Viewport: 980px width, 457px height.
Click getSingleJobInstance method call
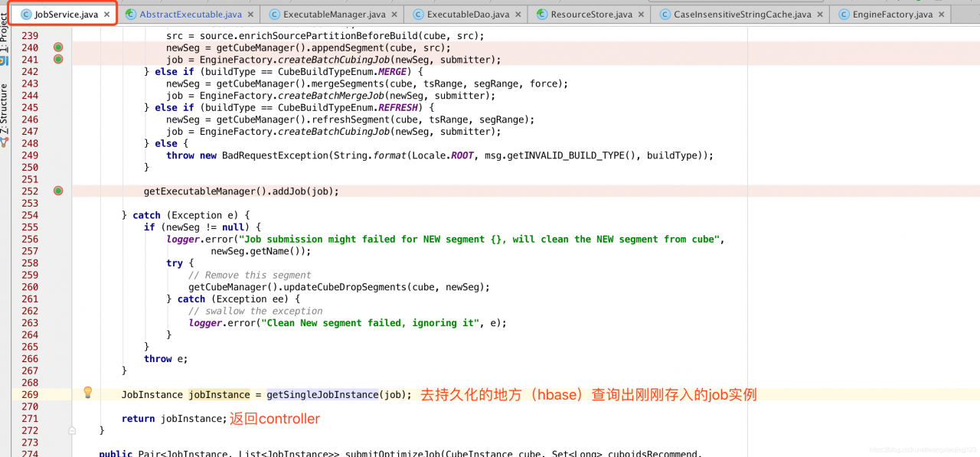(322, 394)
